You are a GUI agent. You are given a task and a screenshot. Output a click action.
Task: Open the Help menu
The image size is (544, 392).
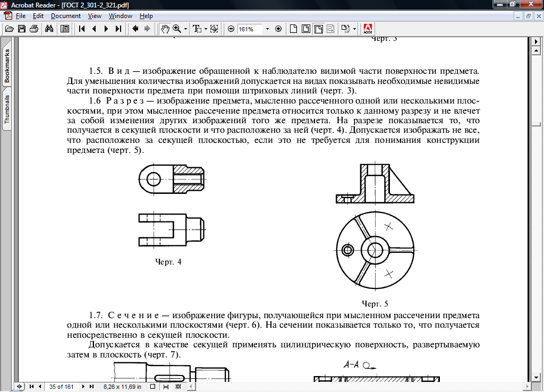146,16
